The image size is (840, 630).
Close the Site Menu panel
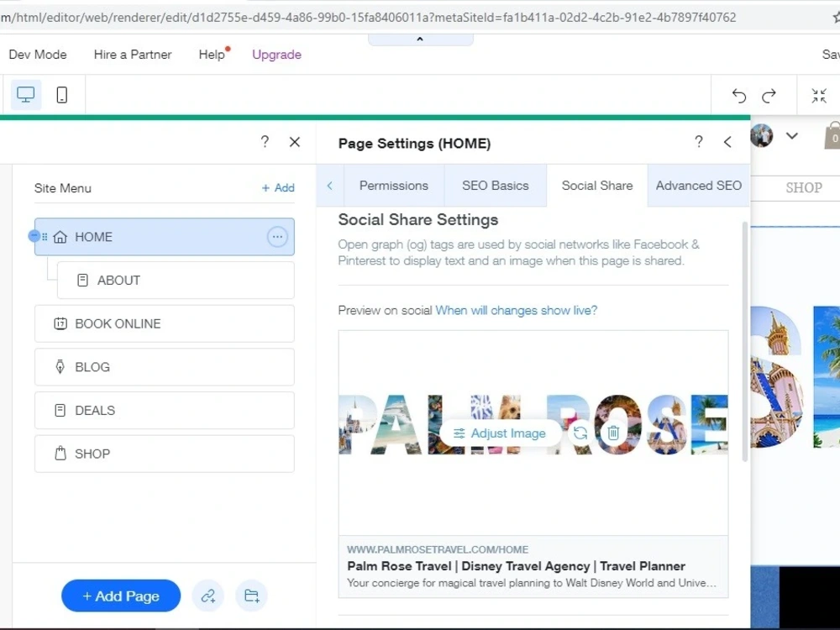(x=295, y=142)
